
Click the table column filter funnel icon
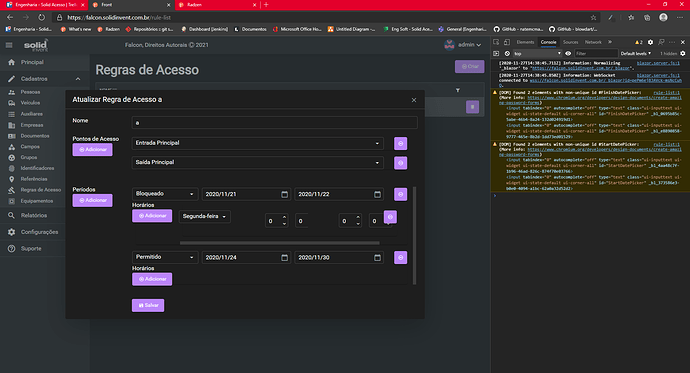pyautogui.click(x=458, y=90)
